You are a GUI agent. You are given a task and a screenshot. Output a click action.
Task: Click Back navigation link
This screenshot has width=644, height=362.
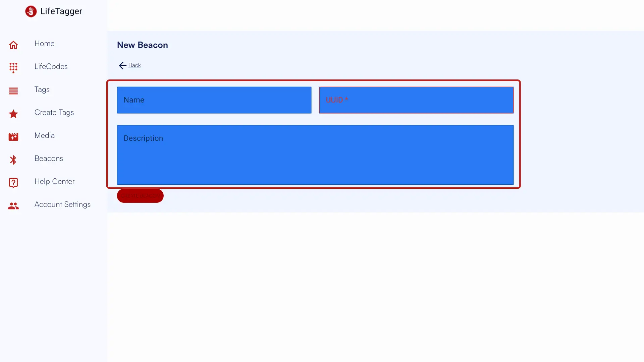129,65
